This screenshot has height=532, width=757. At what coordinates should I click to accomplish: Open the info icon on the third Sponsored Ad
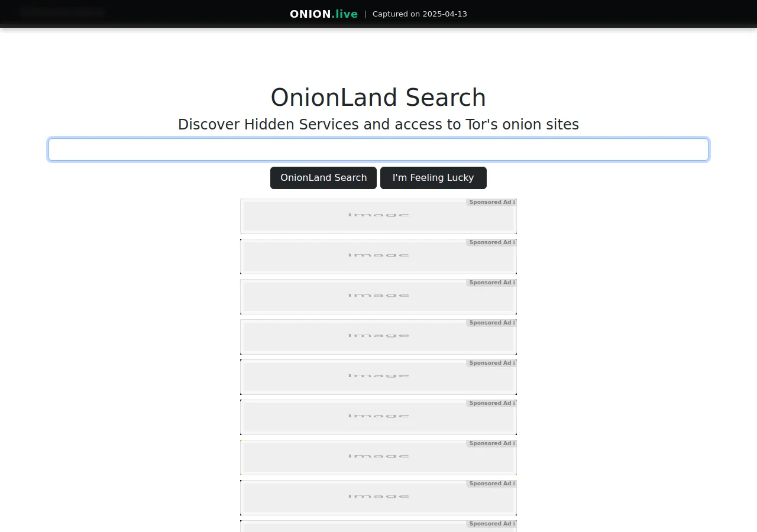coord(513,282)
